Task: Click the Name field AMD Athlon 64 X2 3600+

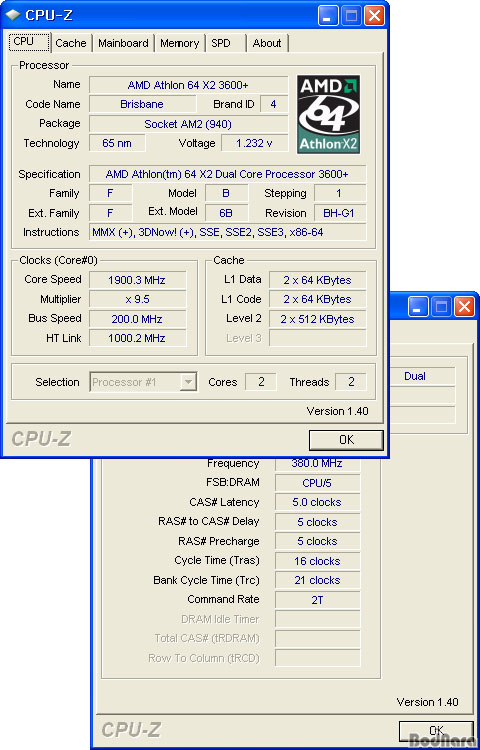Action: point(188,85)
